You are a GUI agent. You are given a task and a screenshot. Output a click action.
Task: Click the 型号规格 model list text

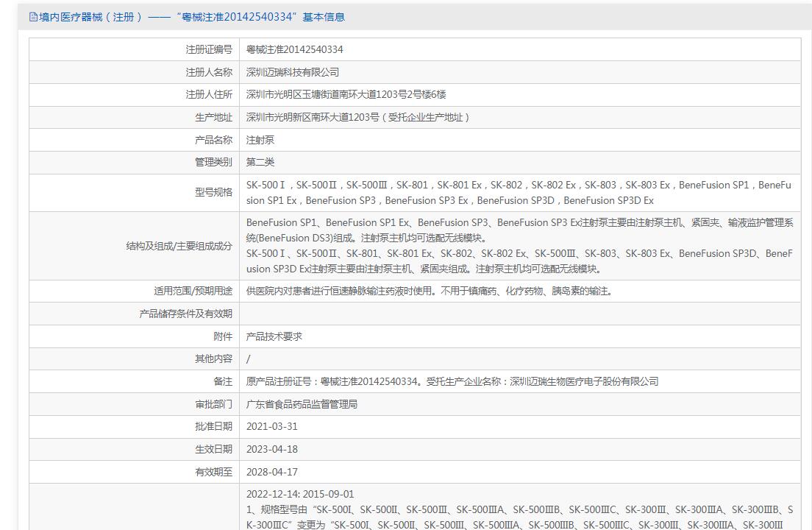coord(519,193)
